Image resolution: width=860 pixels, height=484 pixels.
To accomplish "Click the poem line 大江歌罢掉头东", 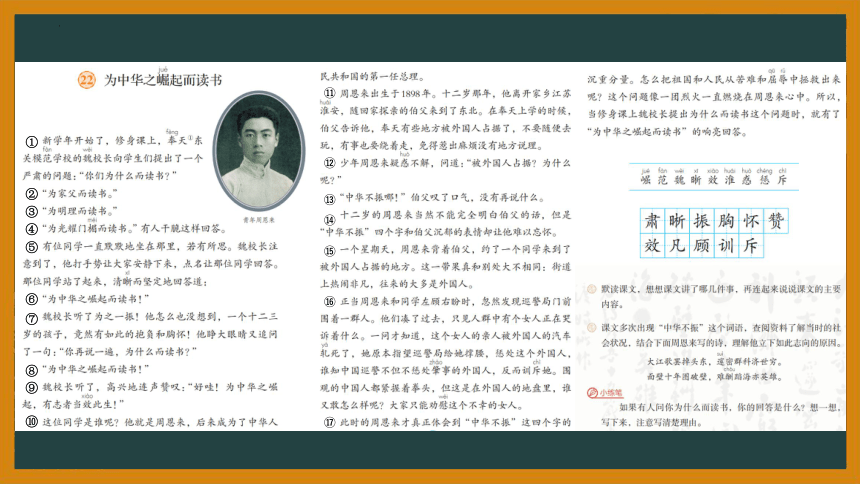I will [x=678, y=362].
